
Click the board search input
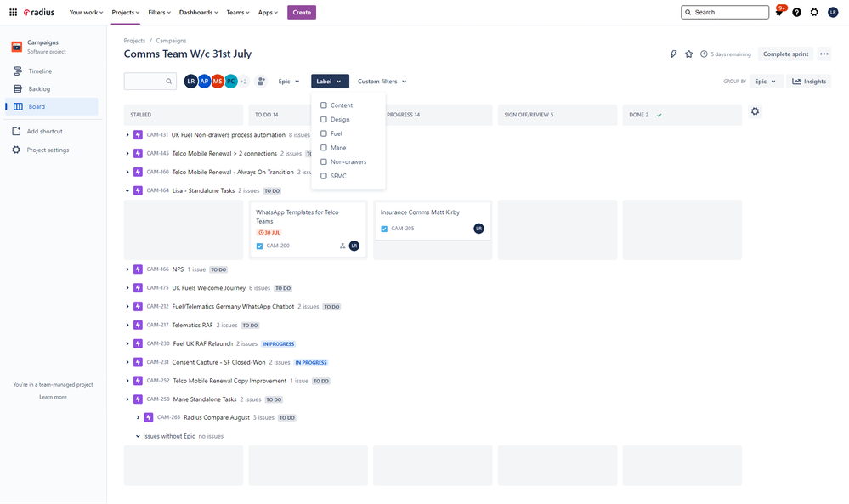150,82
